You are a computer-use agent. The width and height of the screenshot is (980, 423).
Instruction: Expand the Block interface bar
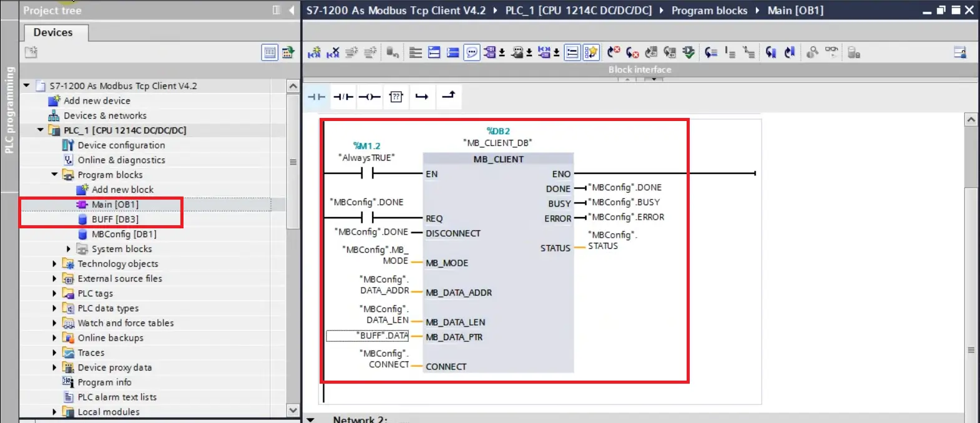tap(640, 70)
